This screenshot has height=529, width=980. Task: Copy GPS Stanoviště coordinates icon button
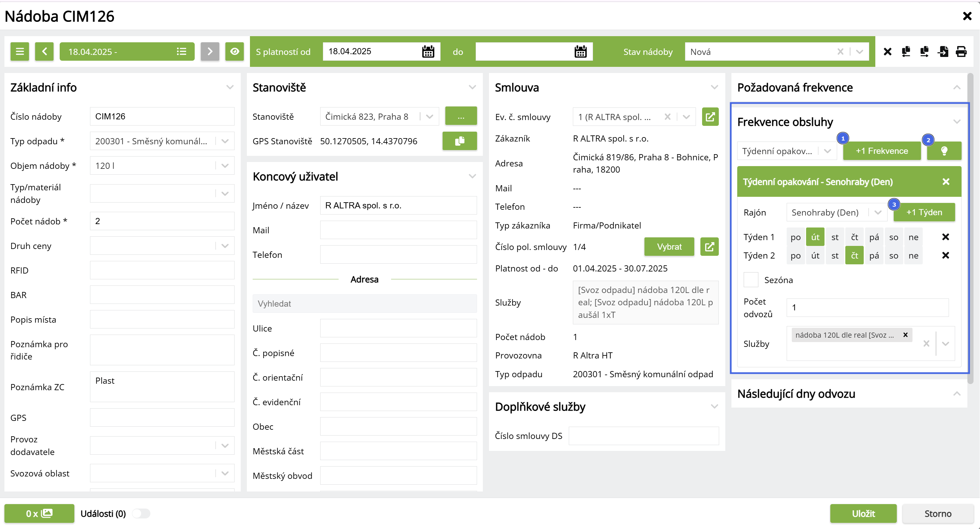click(459, 141)
